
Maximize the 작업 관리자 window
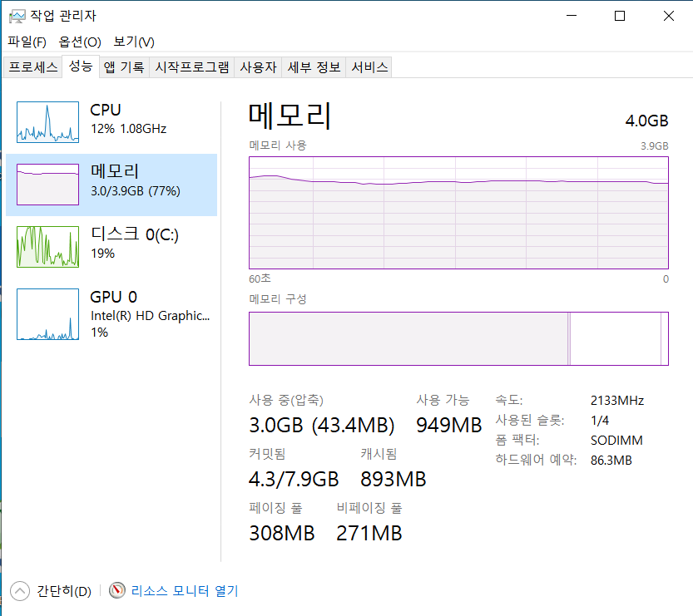pos(620,16)
